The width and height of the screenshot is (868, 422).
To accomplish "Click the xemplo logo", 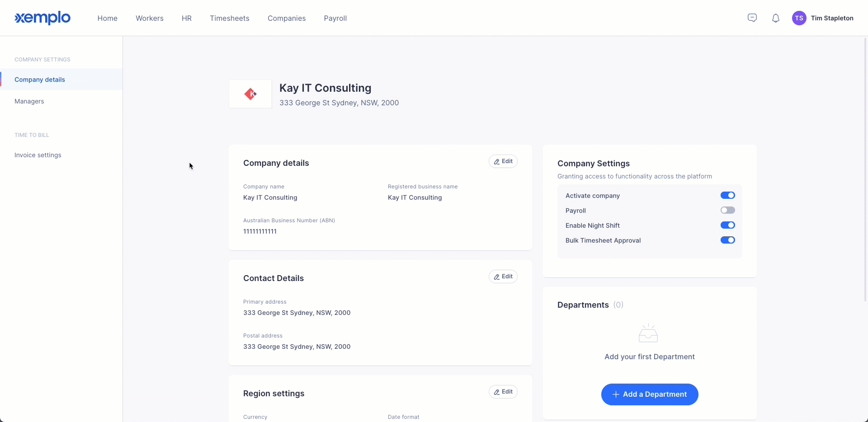I will 42,18.
